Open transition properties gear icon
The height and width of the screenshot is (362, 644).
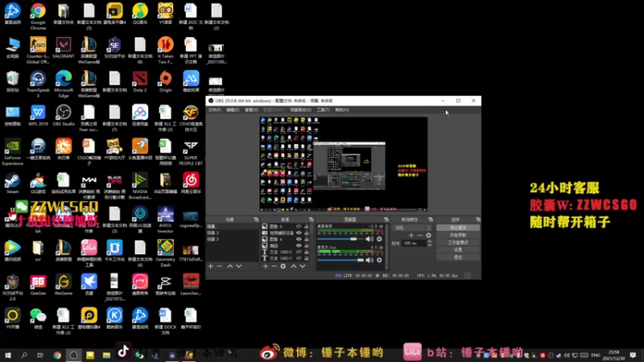pos(429,235)
